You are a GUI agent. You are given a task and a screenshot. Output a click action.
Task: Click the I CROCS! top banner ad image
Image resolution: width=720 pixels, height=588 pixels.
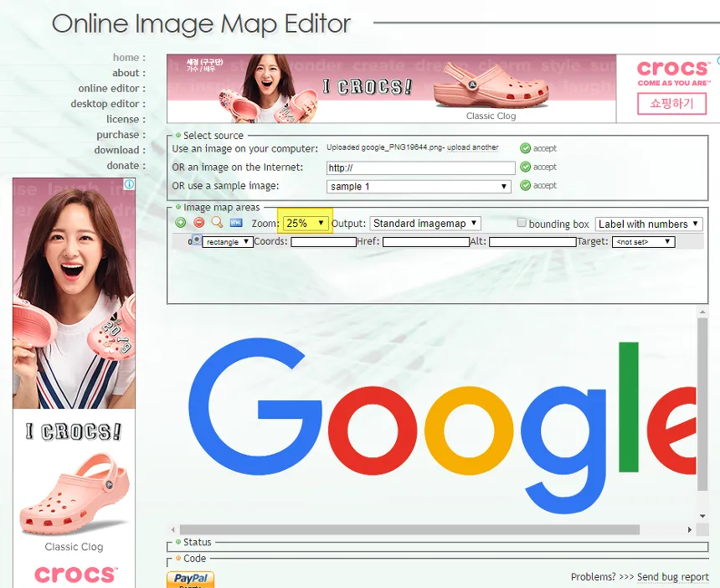click(x=391, y=88)
